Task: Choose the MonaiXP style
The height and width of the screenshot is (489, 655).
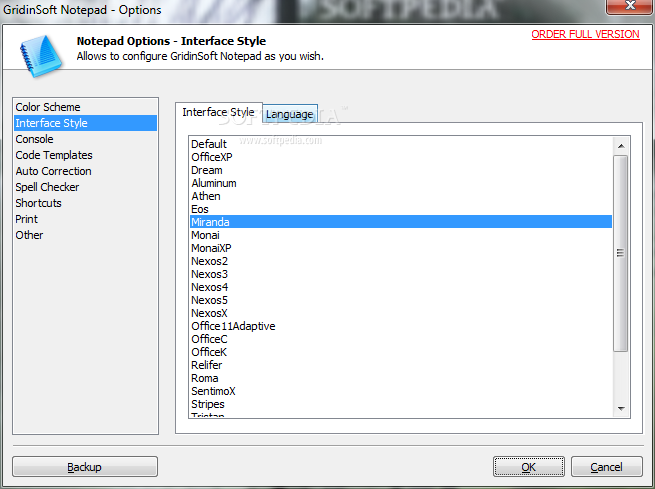Action: [401, 248]
